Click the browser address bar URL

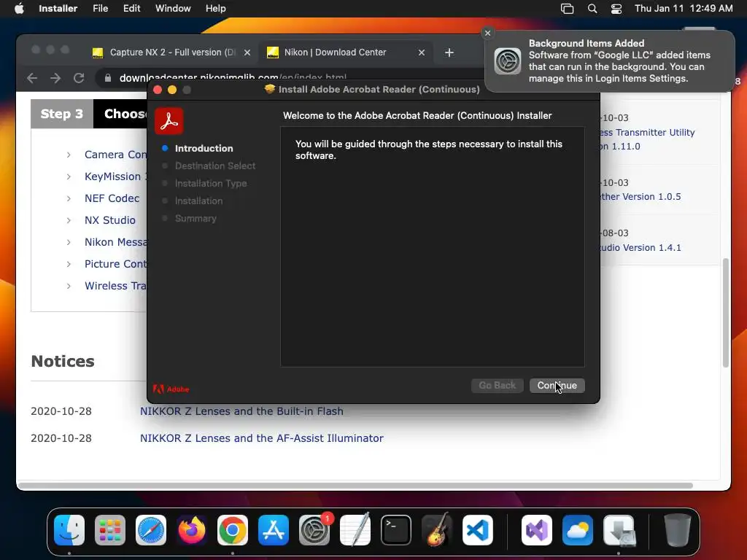tap(233, 77)
